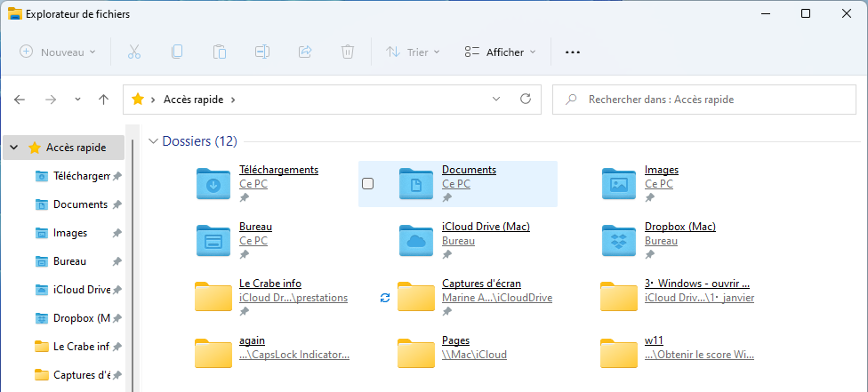Select the Téléchargements folder icon in main pane

coord(213,183)
